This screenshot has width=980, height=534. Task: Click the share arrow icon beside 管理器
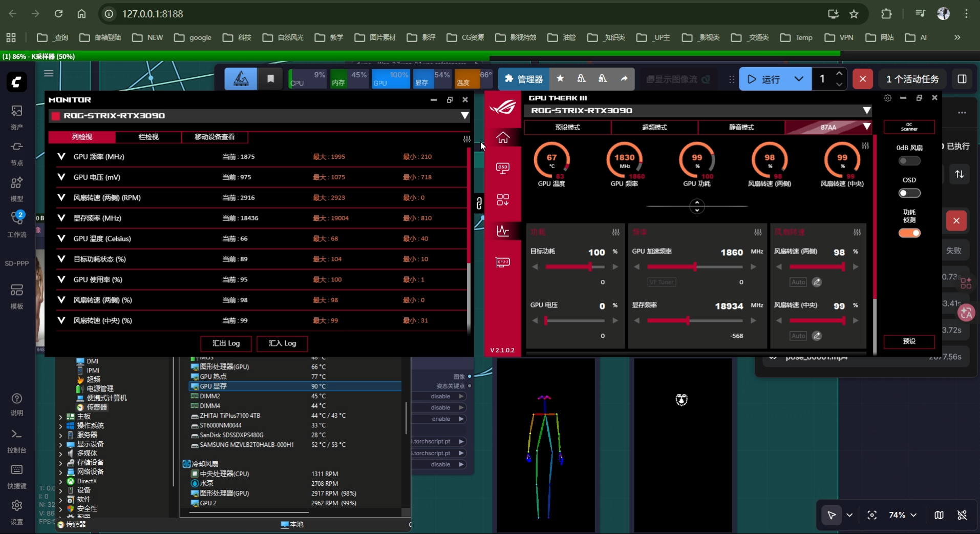pos(624,79)
